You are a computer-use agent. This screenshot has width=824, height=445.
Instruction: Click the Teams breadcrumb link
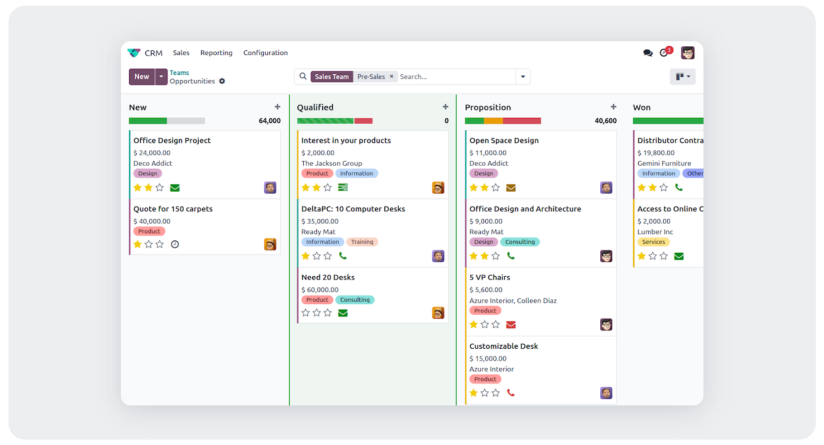179,72
